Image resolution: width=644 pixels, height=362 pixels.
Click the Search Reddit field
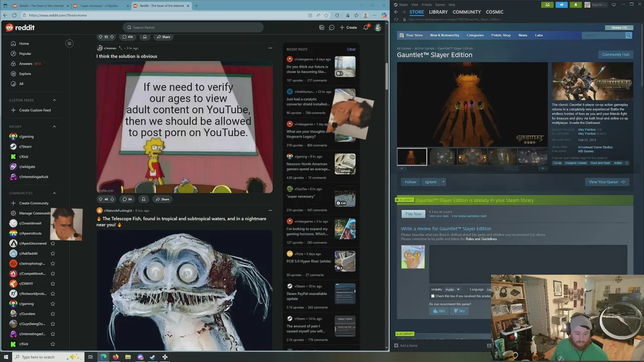point(193,28)
